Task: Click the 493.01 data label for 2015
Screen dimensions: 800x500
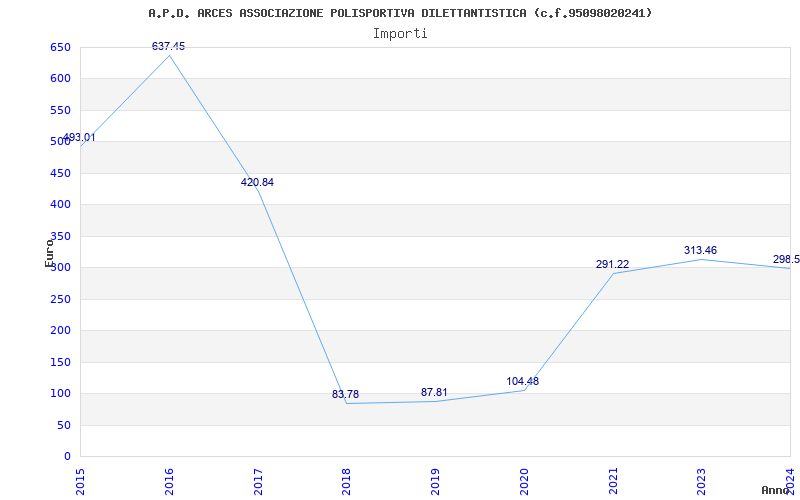Action: pos(79,138)
